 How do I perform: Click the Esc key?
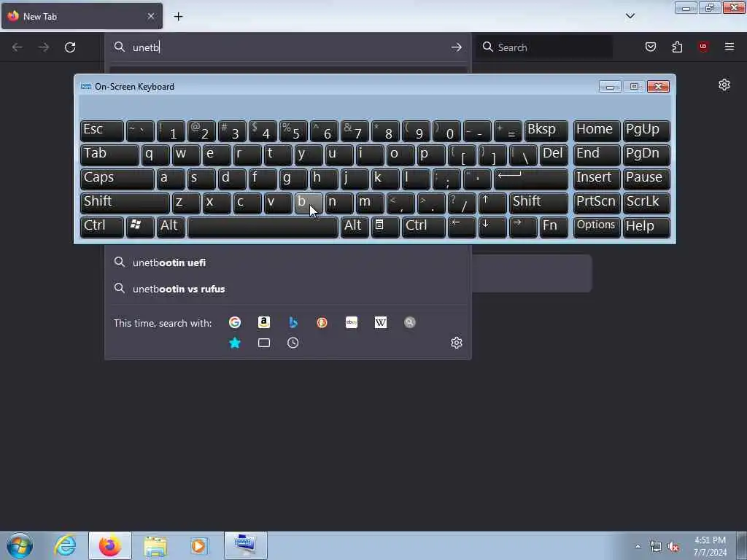click(x=102, y=131)
